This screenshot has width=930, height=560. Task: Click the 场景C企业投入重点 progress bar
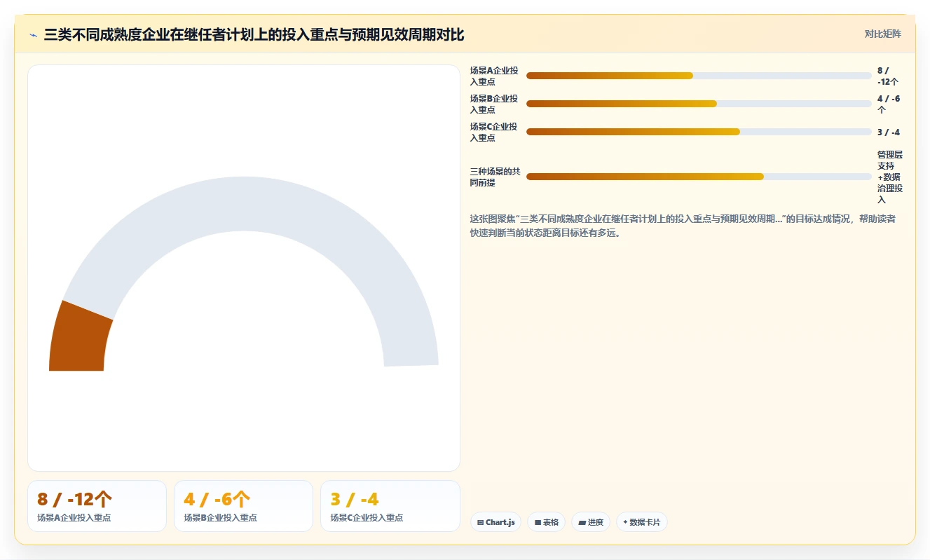[699, 132]
